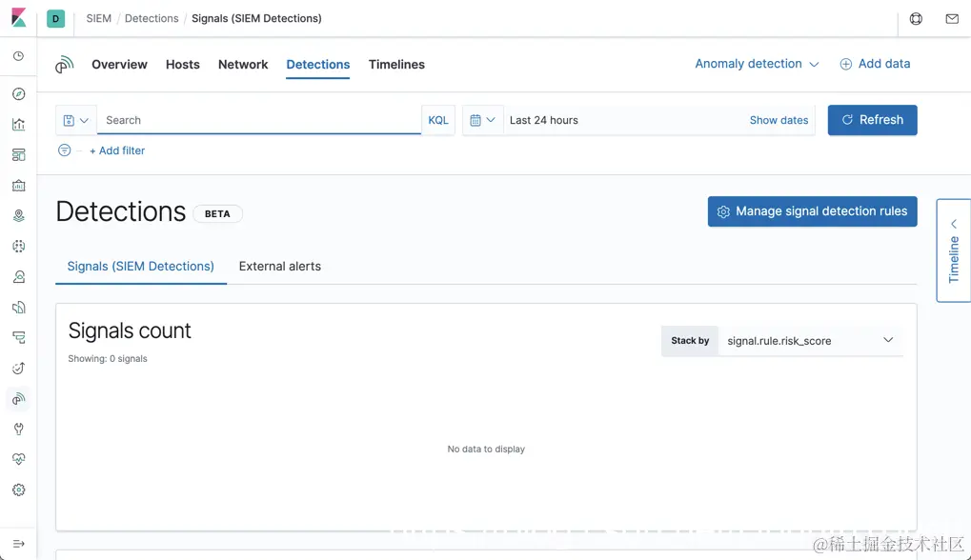Open the mail newsfeed icon in header
Image resolution: width=971 pixels, height=560 pixels.
coord(952,18)
